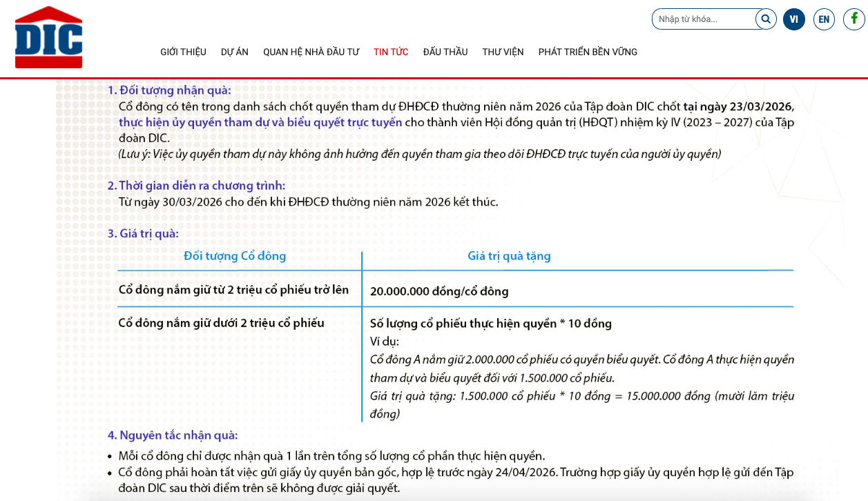This screenshot has height=501, width=868.
Task: Click the magnifying glass search icon
Action: (x=766, y=19)
